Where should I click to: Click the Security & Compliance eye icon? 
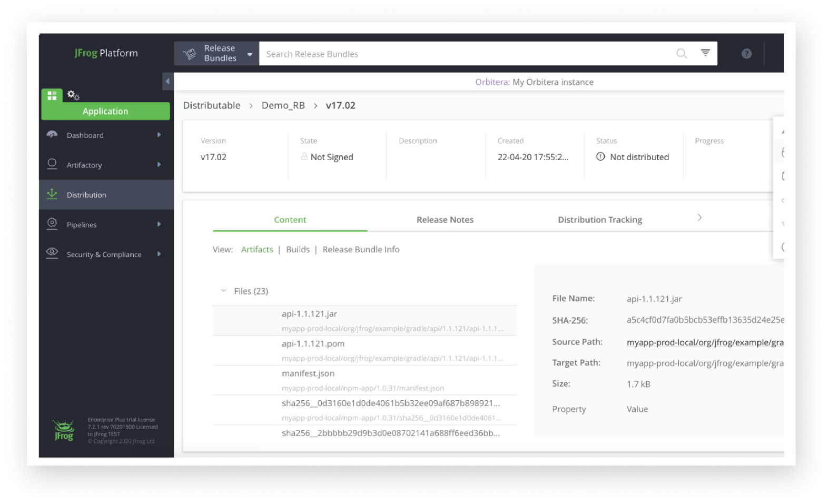[52, 252]
